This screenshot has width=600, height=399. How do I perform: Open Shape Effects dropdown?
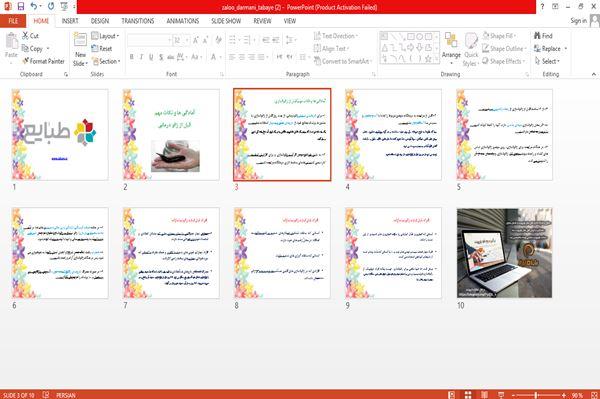(504, 61)
